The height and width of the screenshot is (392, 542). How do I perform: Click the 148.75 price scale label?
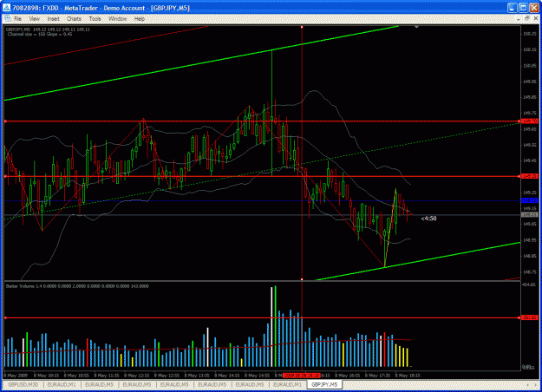530,272
